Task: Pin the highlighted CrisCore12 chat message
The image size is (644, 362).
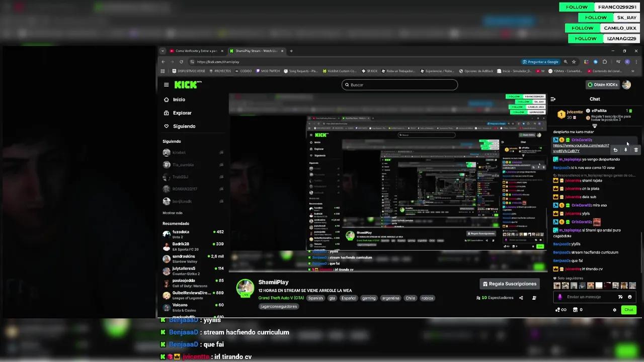Action: coord(626,150)
